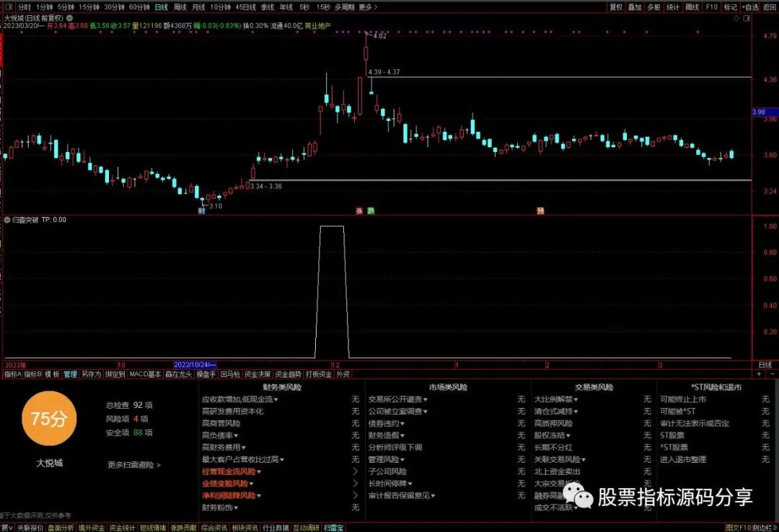
Task: Click the 统计 button
Action: pos(673,7)
